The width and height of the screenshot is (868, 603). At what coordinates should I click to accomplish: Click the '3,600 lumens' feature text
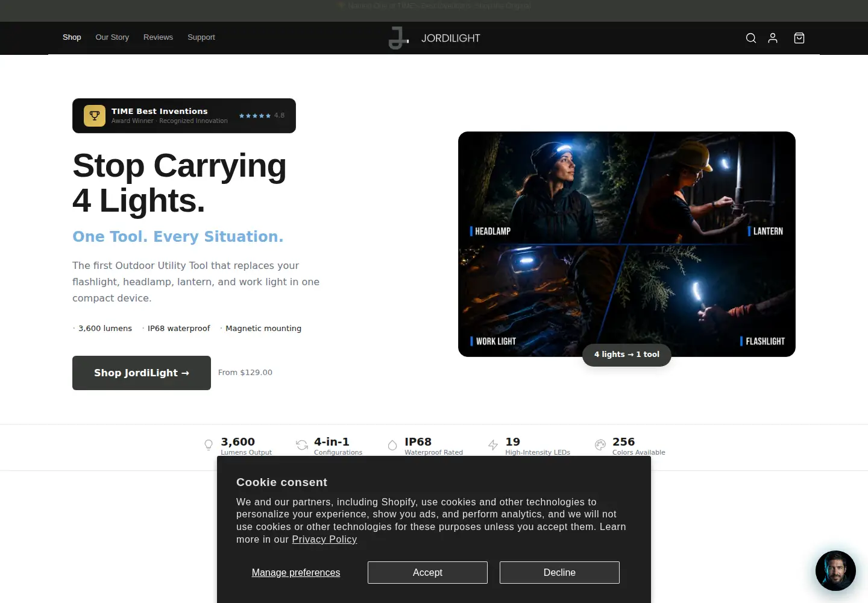click(x=105, y=329)
